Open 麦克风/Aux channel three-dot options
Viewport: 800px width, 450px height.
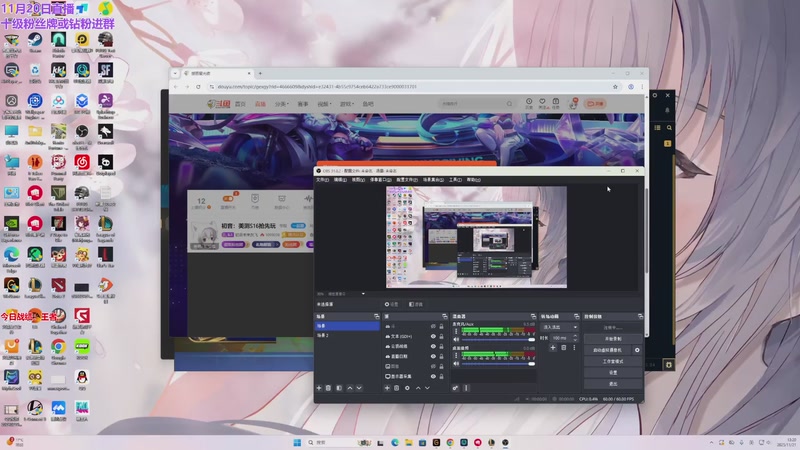pos(456,332)
